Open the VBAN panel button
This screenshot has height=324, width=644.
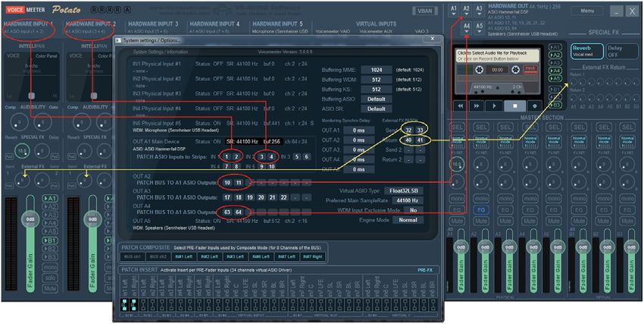point(426,11)
